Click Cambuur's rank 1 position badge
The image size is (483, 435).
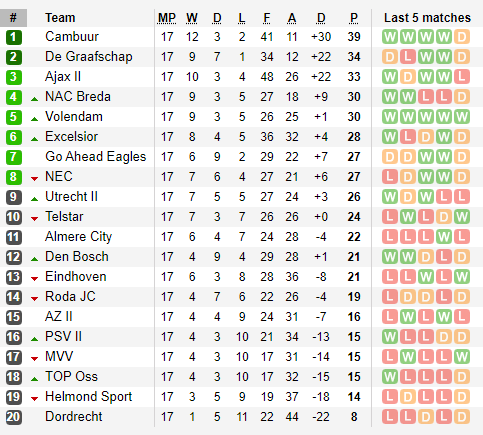click(14, 37)
